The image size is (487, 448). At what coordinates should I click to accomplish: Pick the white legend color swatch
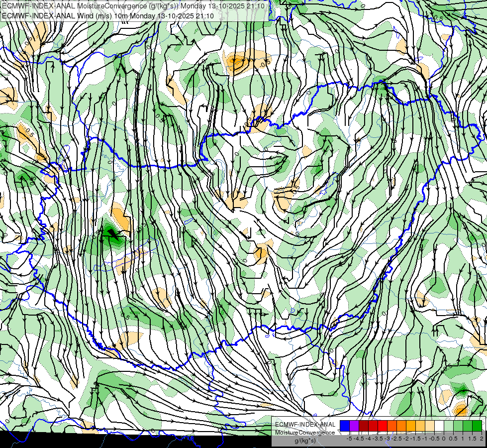click(x=439, y=426)
